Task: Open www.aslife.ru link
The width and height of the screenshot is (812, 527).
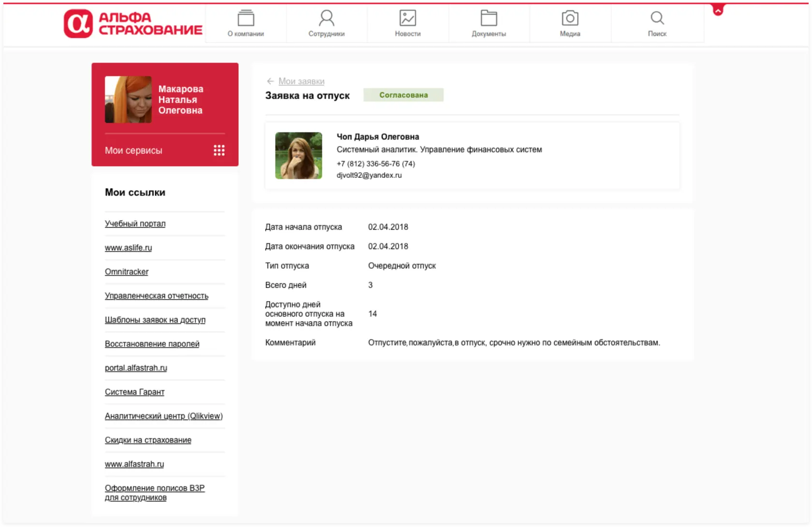Action: (129, 248)
